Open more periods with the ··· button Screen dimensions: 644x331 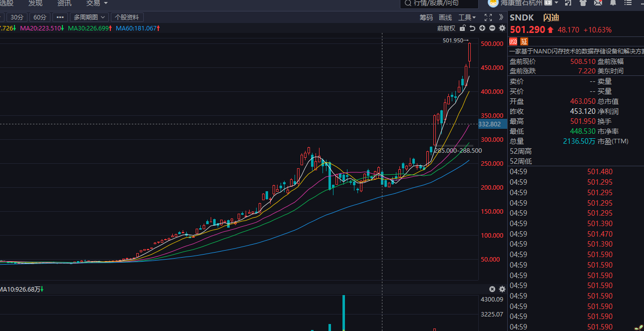tap(59, 17)
